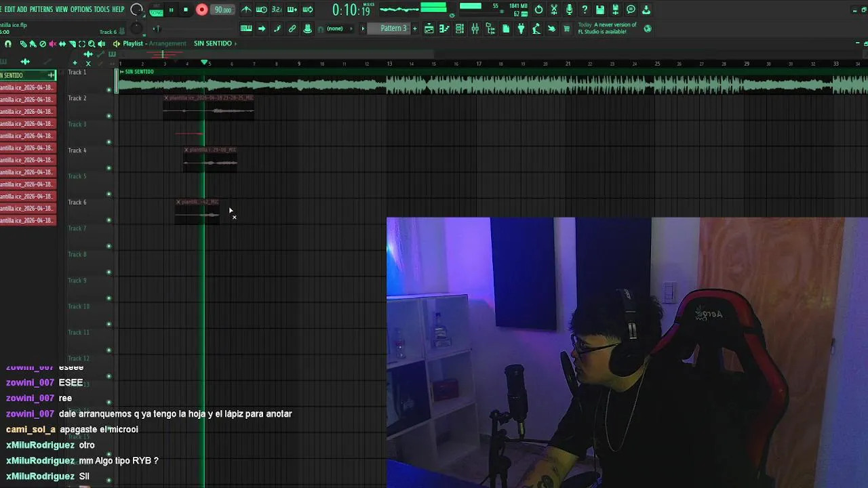Click the stamp (typing keyboard) icon
Screen dimensions: 868x488
pyautogui.click(x=308, y=28)
